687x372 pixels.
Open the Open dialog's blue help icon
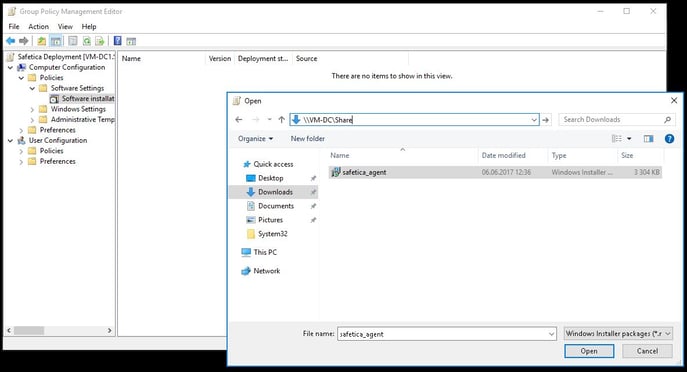669,139
